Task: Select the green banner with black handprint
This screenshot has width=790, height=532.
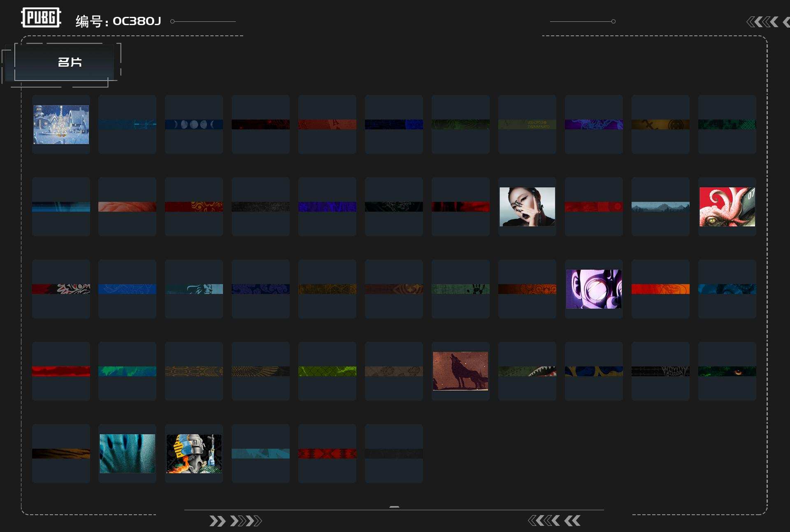Action: pyautogui.click(x=460, y=289)
